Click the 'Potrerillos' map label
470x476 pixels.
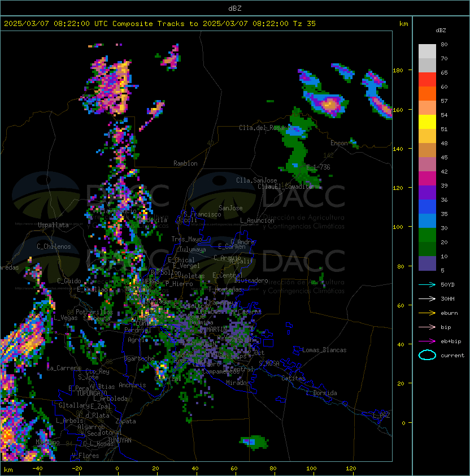[94, 312]
